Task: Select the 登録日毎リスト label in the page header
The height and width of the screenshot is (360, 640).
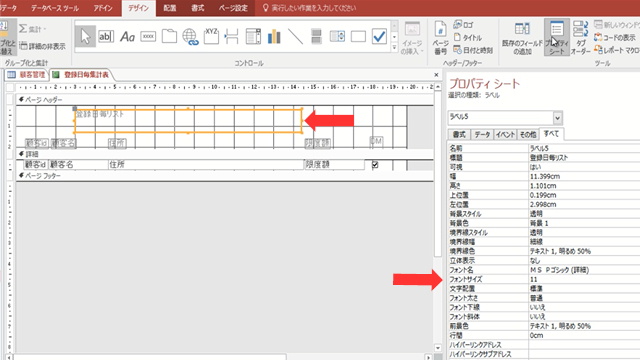Action: (188, 121)
